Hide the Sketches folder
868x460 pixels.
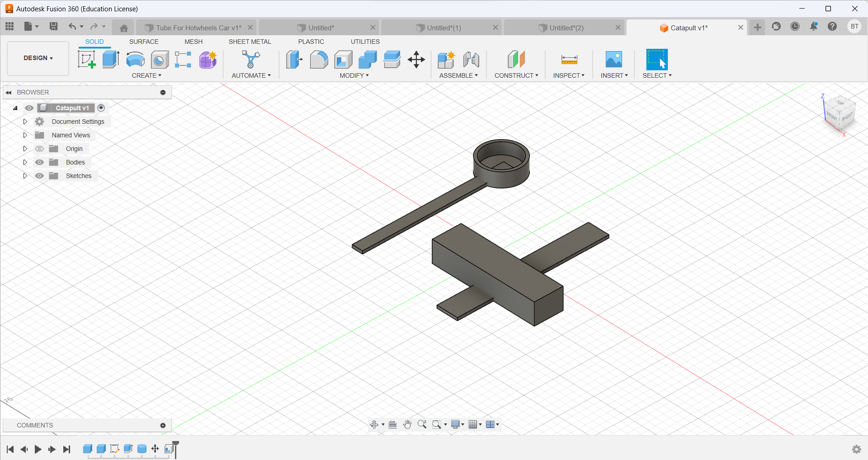point(40,176)
